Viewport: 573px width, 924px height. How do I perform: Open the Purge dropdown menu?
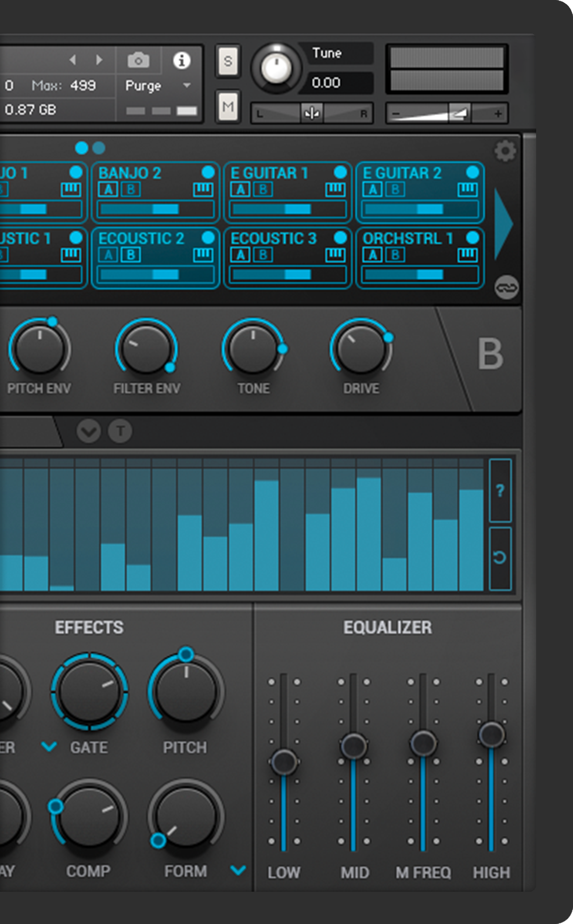tap(187, 85)
